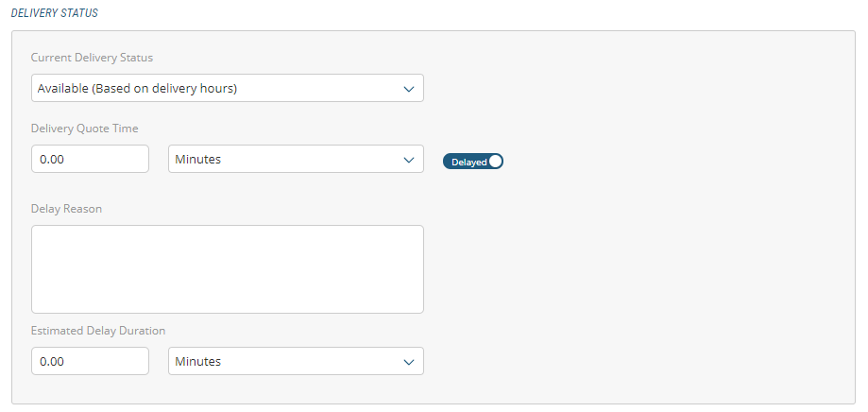The height and width of the screenshot is (412, 868).
Task: Open the Current Delivery Status dropdown
Action: tap(227, 88)
